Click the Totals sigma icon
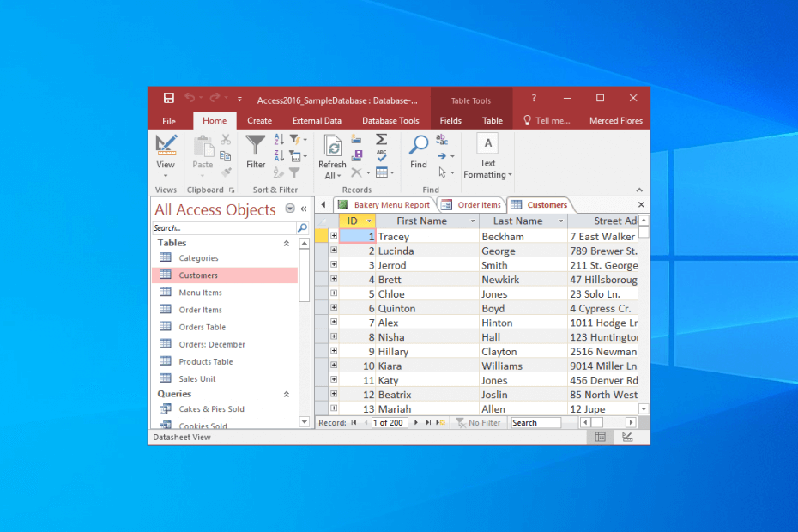Viewport: 798px width, 532px height. pyautogui.click(x=382, y=139)
